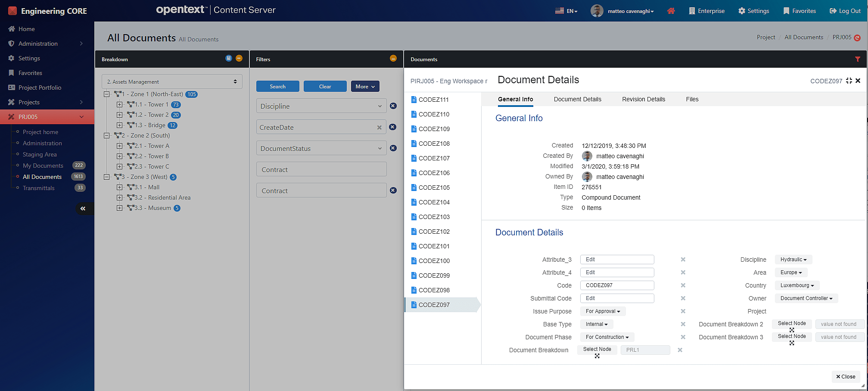
Task: Expand the 3.3 - Museum tree node
Action: pyautogui.click(x=119, y=208)
